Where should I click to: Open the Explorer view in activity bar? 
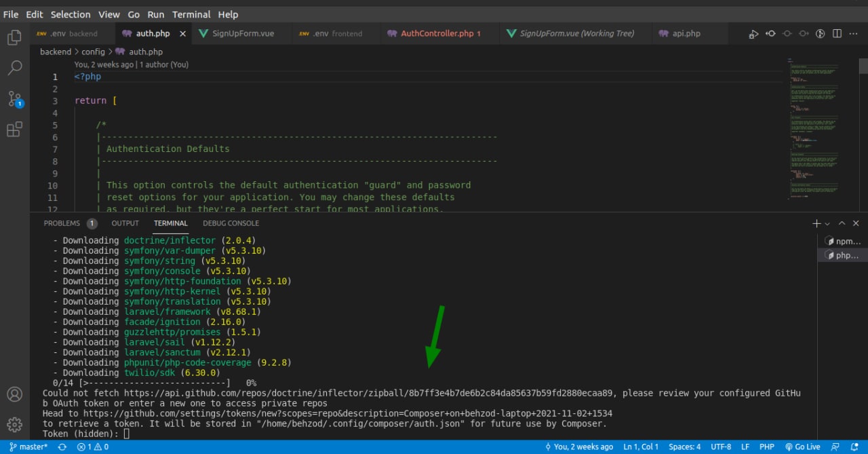(14, 38)
